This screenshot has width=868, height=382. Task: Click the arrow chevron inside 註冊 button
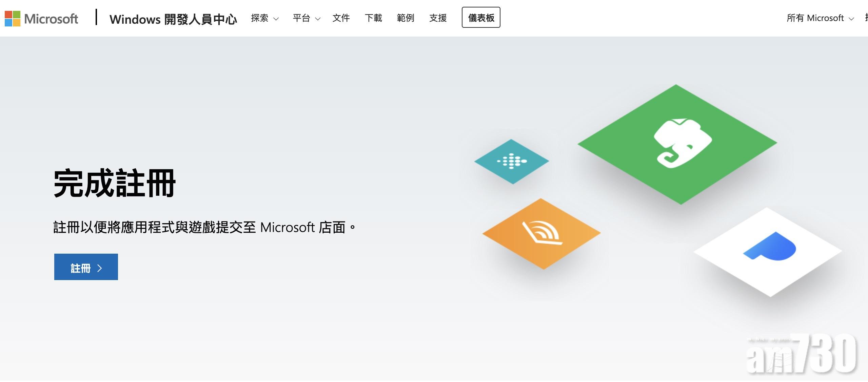click(100, 268)
